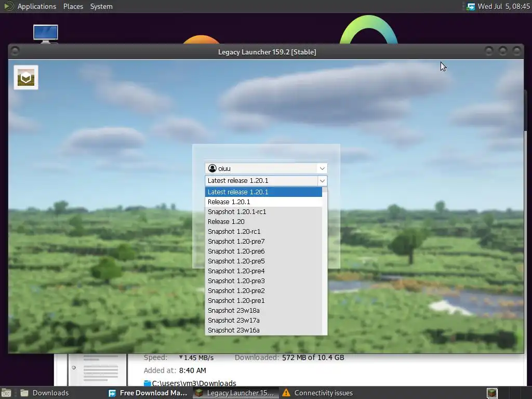532x399 pixels.
Task: Choose Snapshot 23w18a version
Action: (263, 310)
